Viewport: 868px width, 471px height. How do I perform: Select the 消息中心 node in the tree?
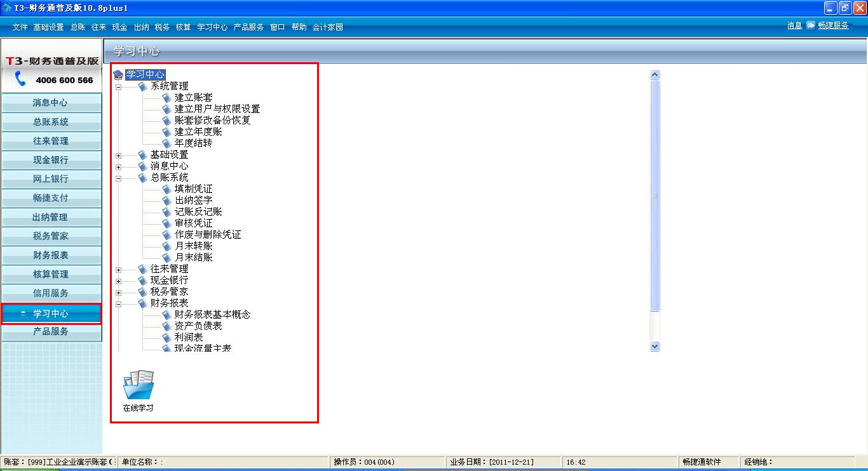tap(169, 166)
